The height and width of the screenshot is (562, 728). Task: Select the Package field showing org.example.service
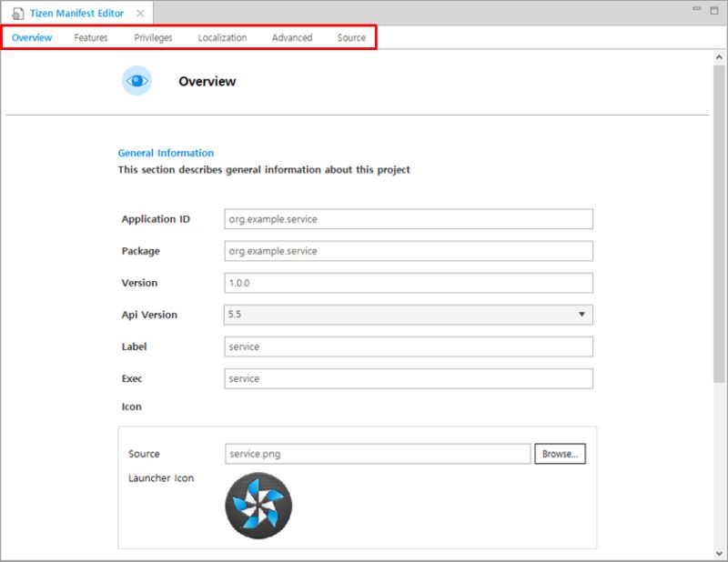[408, 251]
